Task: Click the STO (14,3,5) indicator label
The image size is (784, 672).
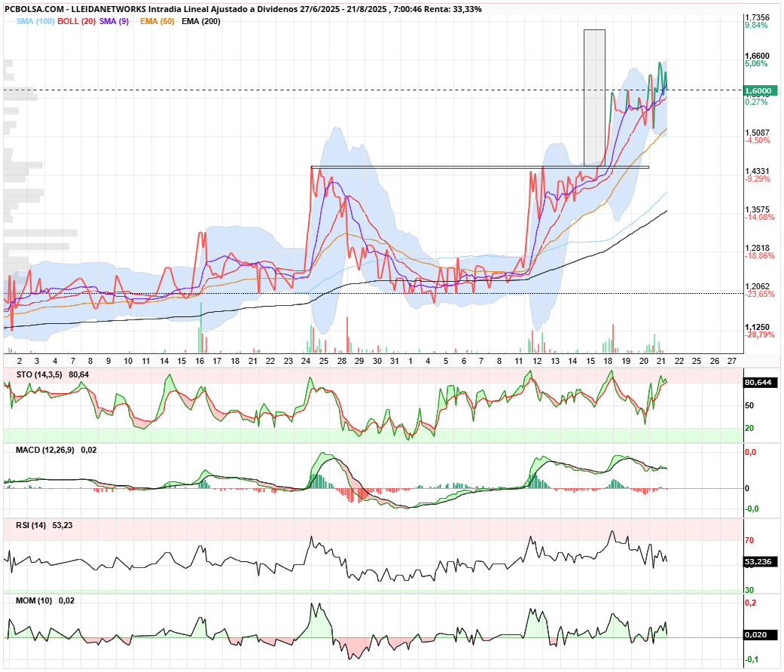Action: (x=39, y=375)
